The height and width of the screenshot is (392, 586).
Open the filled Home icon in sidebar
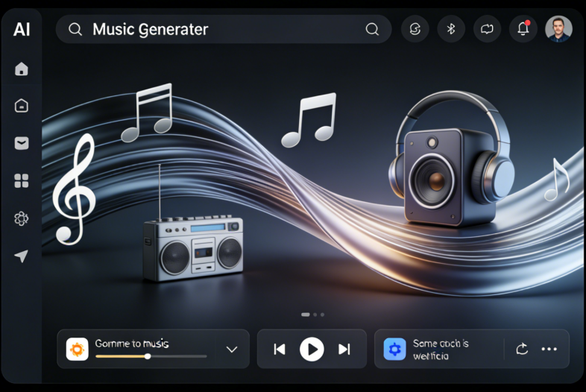pyautogui.click(x=22, y=69)
